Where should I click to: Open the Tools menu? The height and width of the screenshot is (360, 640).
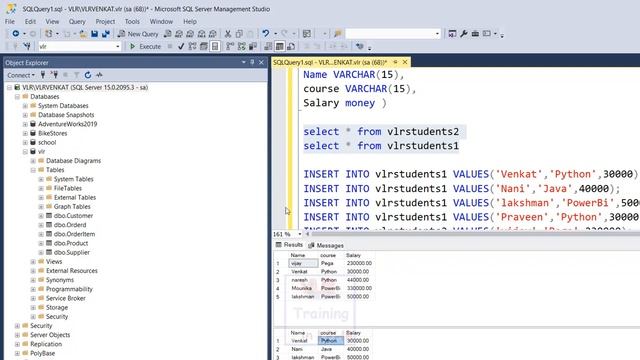(x=132, y=21)
